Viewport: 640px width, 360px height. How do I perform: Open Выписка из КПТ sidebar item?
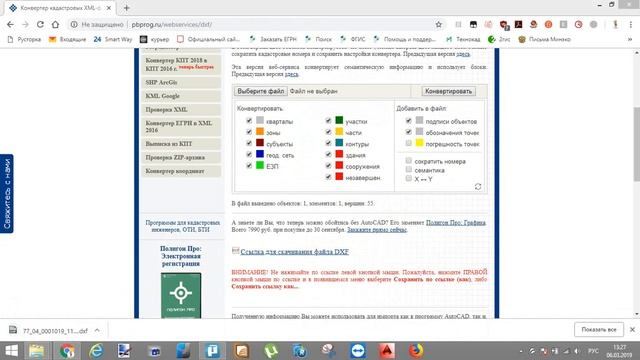pos(181,144)
